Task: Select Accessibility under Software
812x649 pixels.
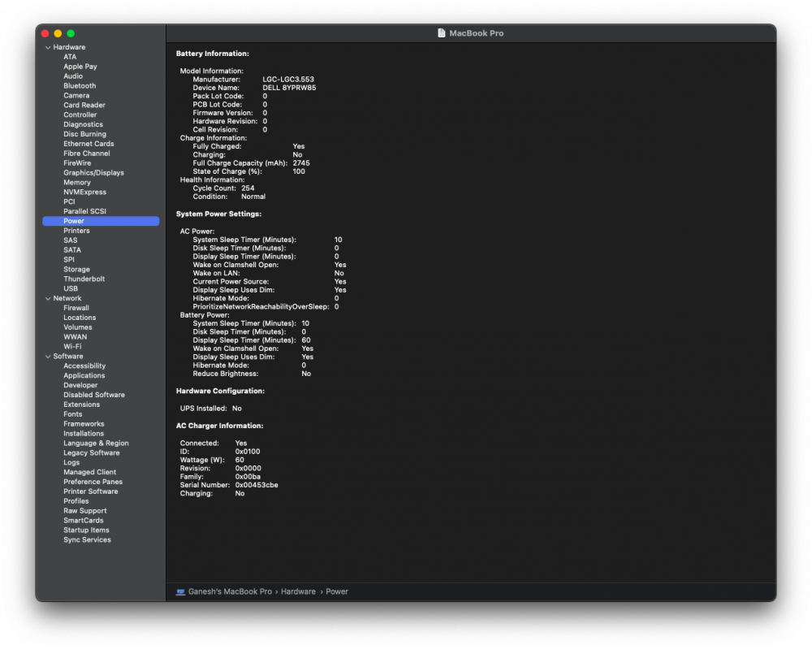Action: click(x=84, y=366)
